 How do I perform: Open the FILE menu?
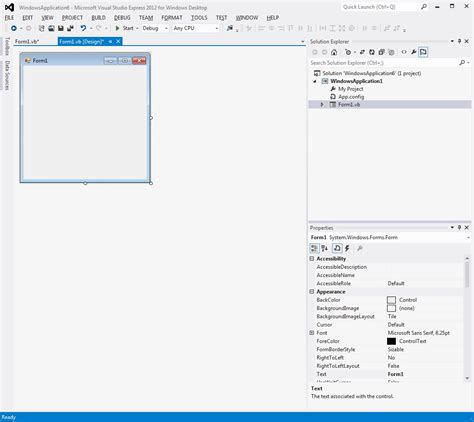[x=9, y=18]
